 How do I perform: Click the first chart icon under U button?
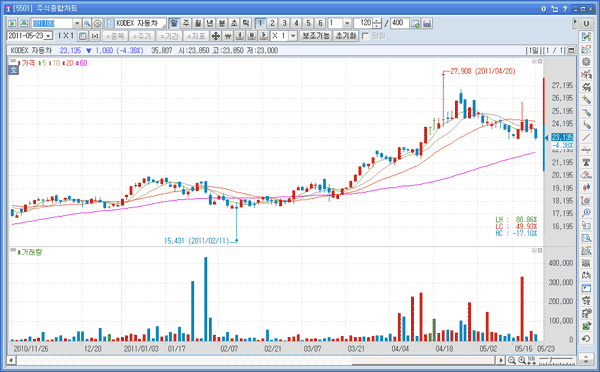pos(586,37)
